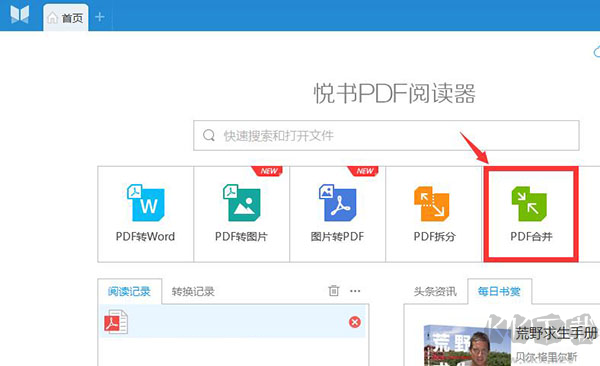Switch to the 阅读记录 tab

coord(129,291)
